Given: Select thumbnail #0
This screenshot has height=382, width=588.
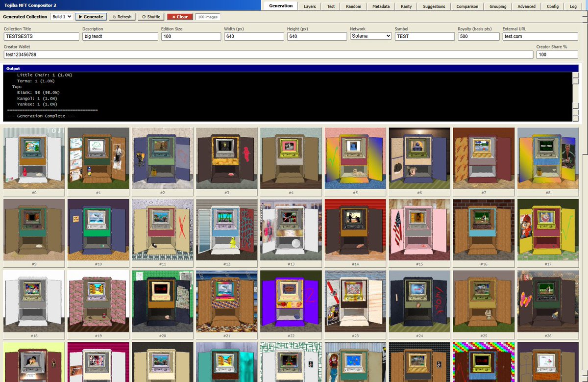Looking at the screenshot, I should (x=34, y=162).
